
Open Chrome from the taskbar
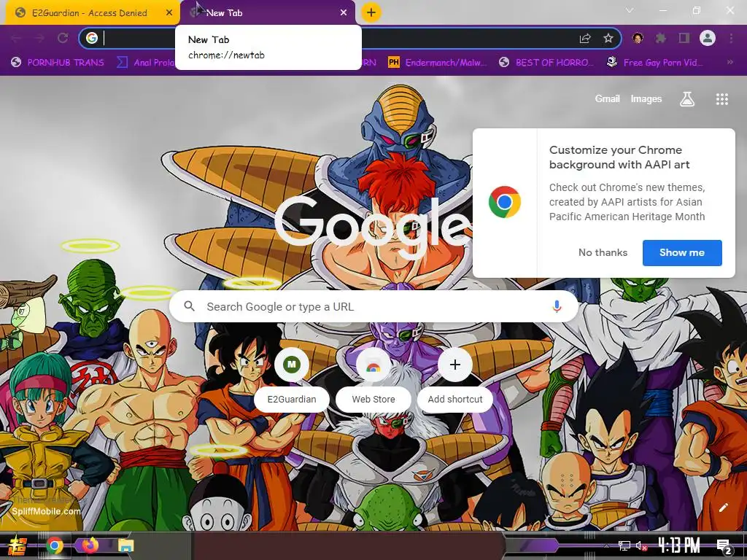coord(54,545)
